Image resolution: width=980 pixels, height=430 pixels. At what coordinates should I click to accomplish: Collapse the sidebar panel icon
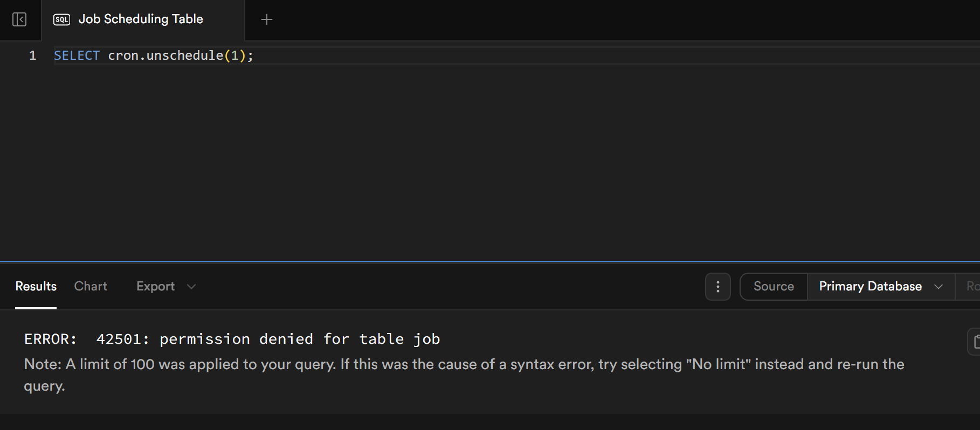pyautogui.click(x=19, y=20)
